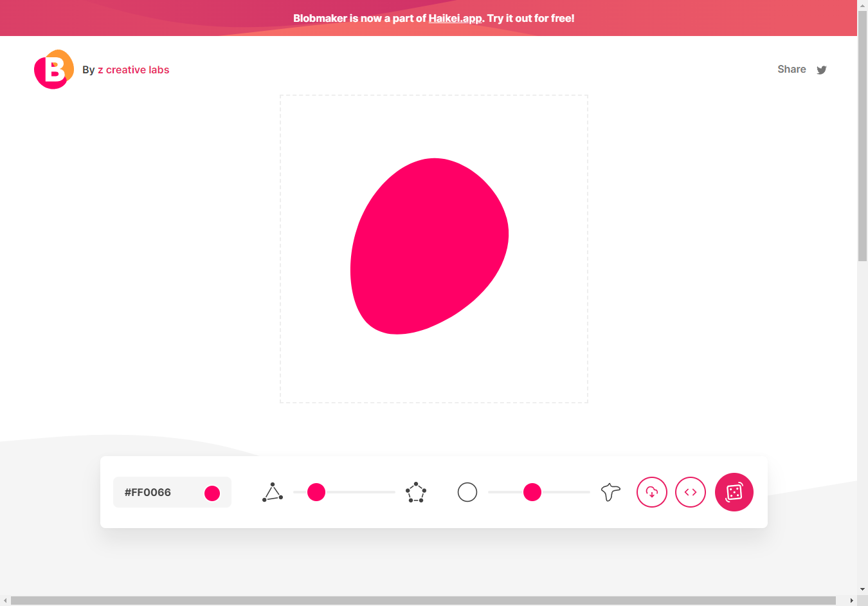Open the pink color picker swatch
This screenshot has width=868, height=606.
[212, 493]
